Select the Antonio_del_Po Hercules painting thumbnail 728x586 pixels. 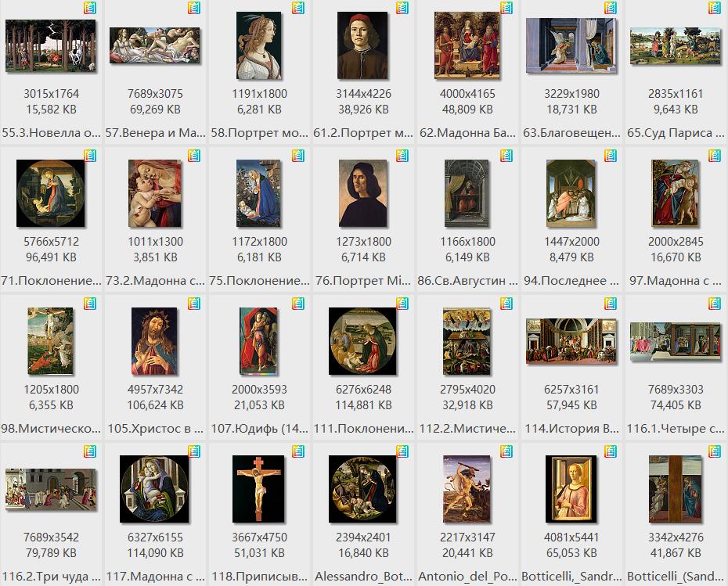pos(467,489)
